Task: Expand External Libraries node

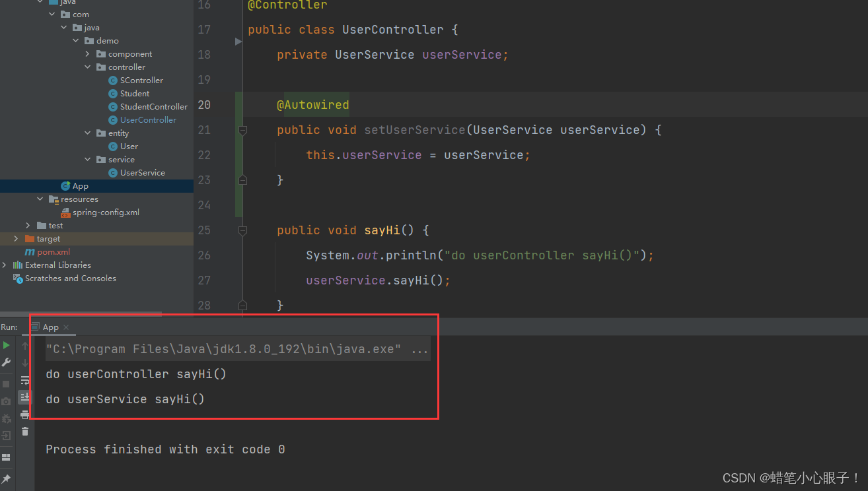Action: [4, 265]
